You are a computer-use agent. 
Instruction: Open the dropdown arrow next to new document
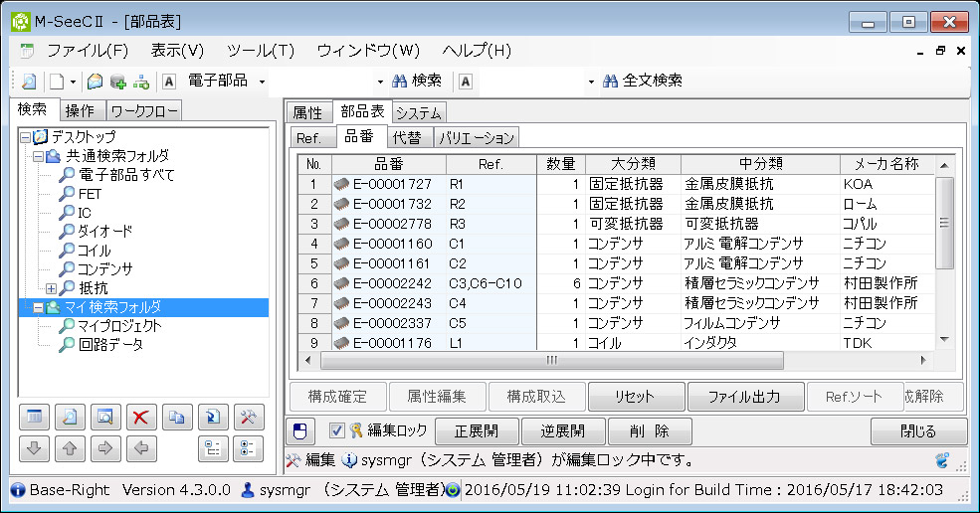click(73, 82)
